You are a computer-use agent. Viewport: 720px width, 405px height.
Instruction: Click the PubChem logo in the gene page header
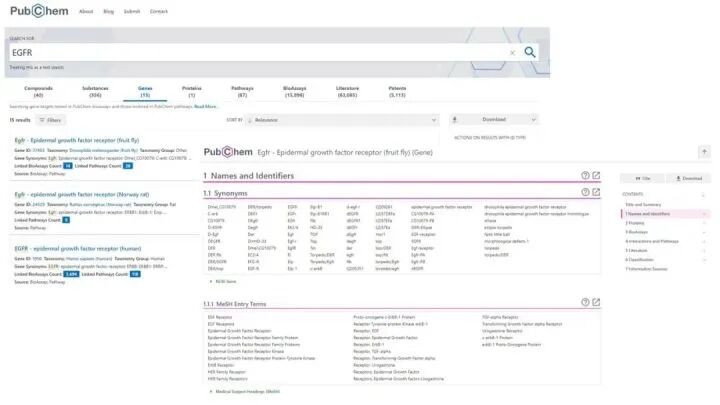pos(228,152)
